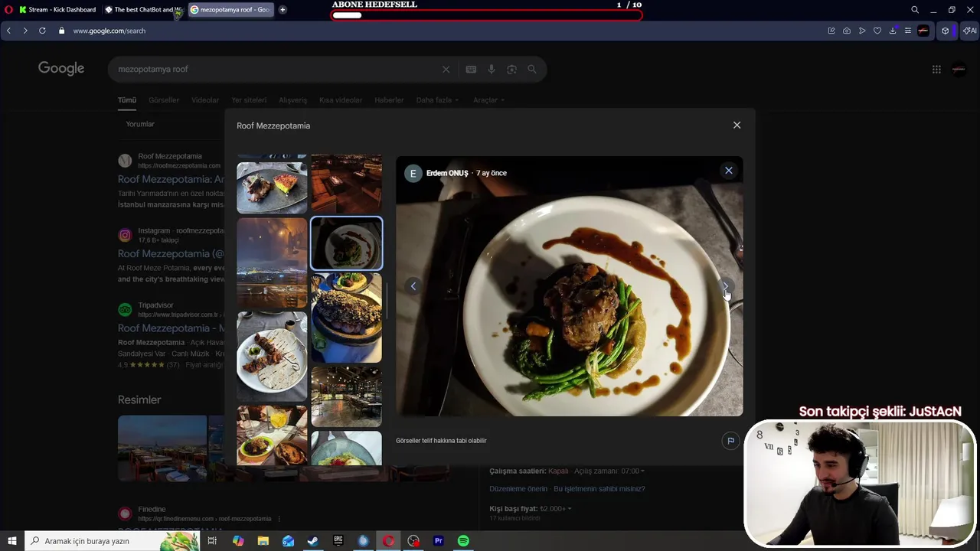Click the Düzenleme önerin link
The image size is (980, 551).
(x=518, y=489)
